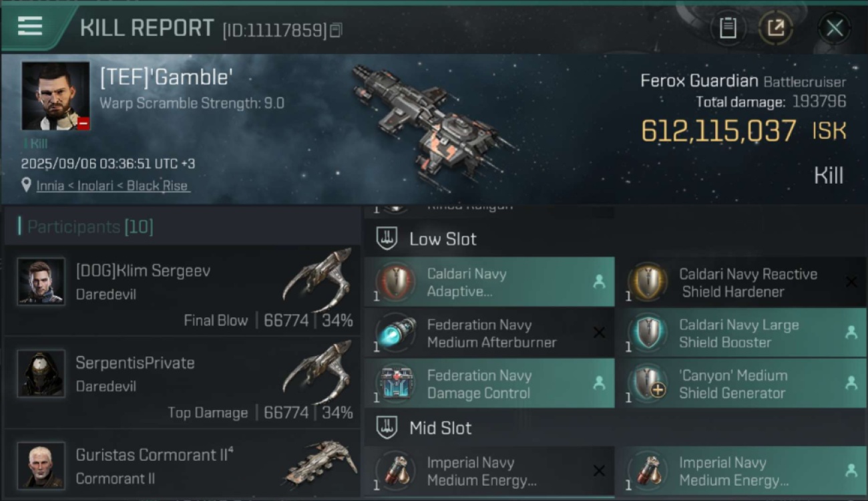Choose Caldari Navy Large Shield Booster
Screen dimensions: 868x501
click(740, 333)
